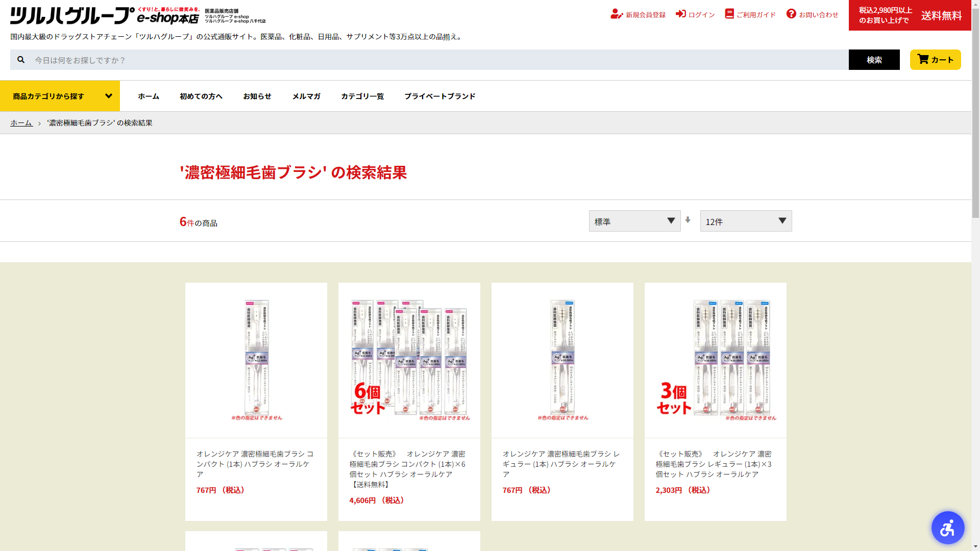Open the accessibility wheelchair widget

tap(947, 528)
